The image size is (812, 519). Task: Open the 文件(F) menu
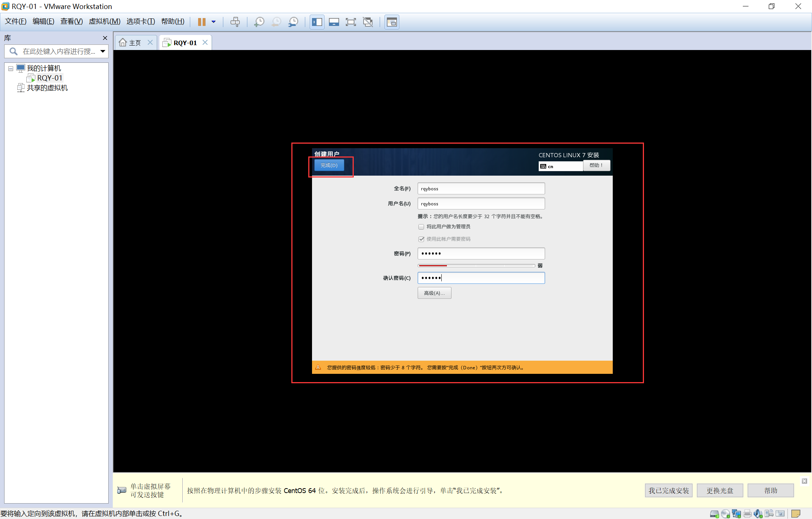15,21
